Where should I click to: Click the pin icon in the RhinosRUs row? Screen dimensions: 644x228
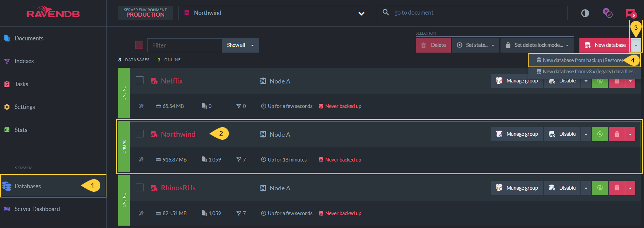141,213
